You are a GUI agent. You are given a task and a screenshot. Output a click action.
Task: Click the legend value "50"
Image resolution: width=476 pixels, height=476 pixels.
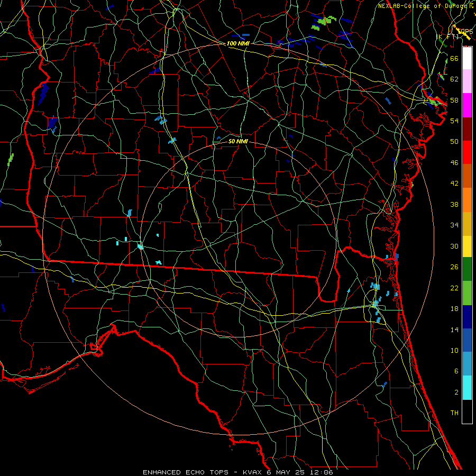pos(454,142)
